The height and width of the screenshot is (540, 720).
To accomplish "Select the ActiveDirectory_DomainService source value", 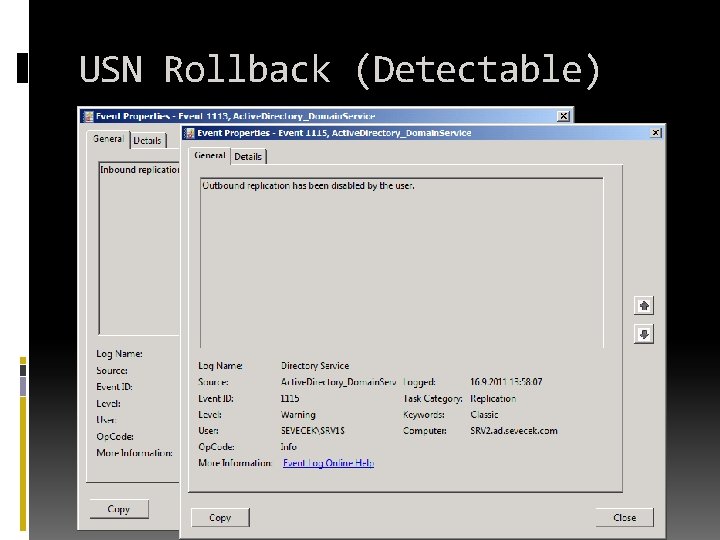I will coord(338,382).
